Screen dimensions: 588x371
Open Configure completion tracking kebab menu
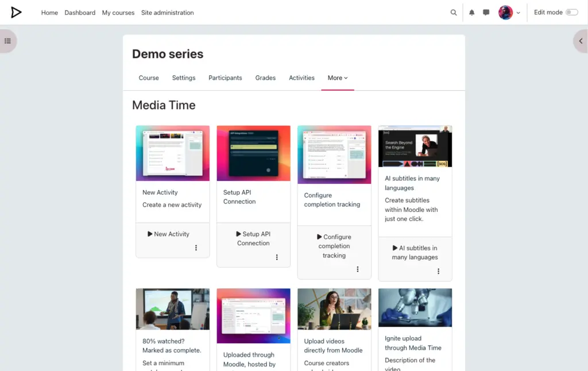(x=357, y=269)
